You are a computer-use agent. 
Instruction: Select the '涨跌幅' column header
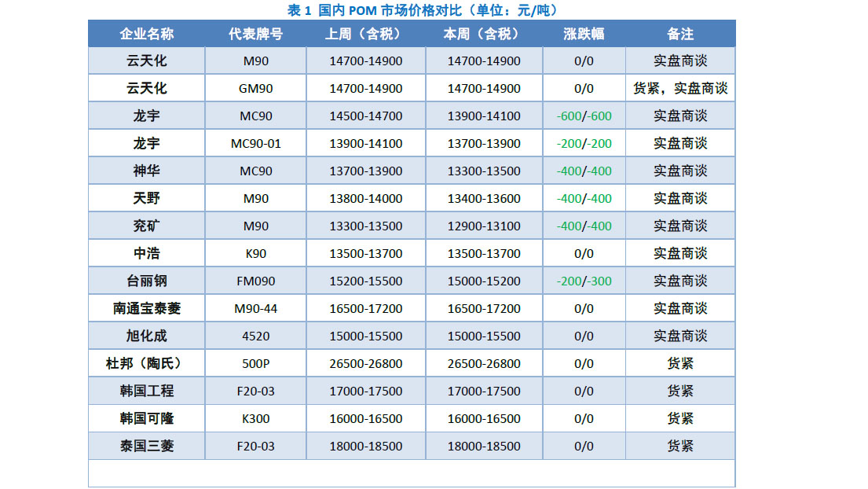[x=584, y=34]
